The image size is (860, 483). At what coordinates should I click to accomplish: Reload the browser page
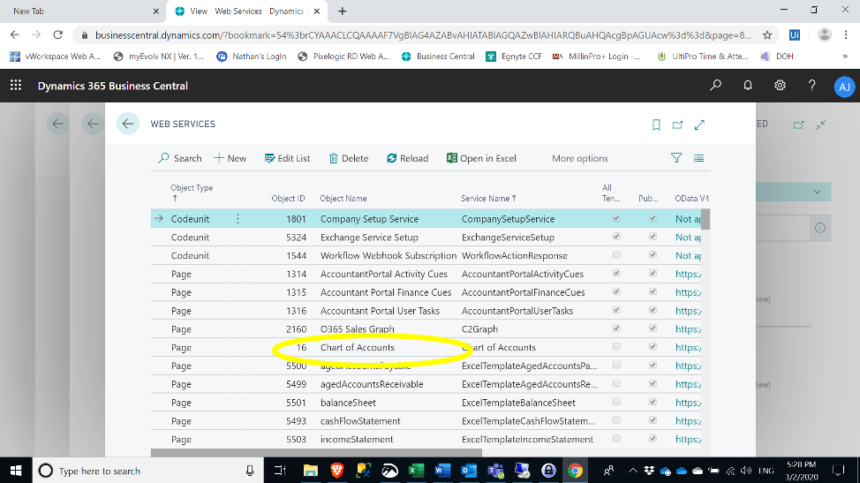coord(58,35)
